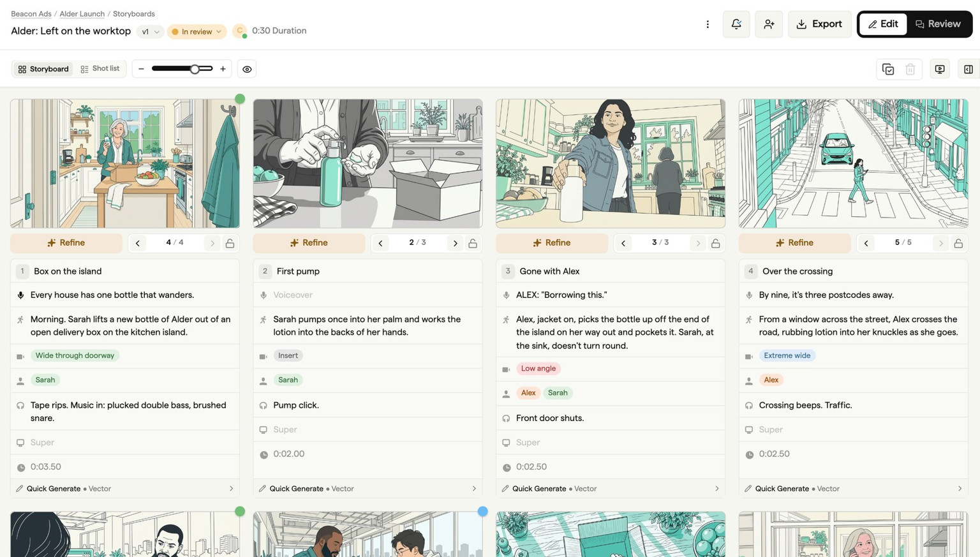
Task: Open the In review status dropdown
Action: [197, 31]
